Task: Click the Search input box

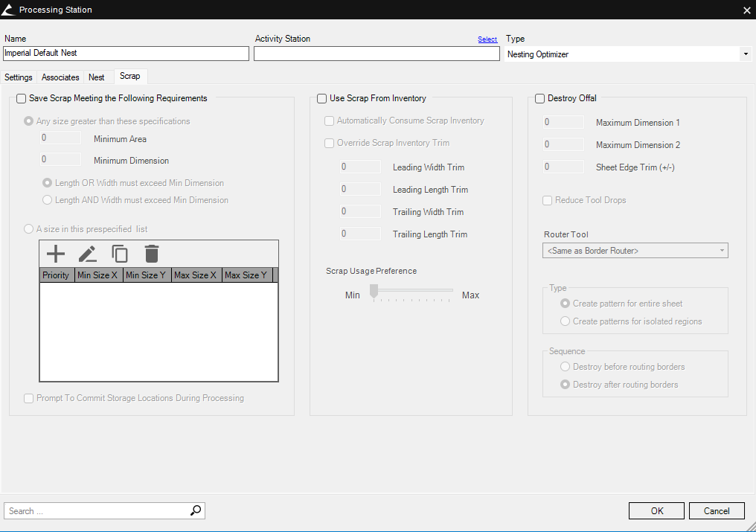Action: [97, 511]
